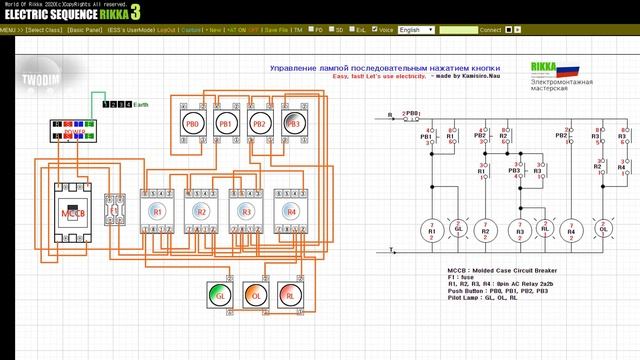Click the RIKKA logo with flag

point(554,70)
